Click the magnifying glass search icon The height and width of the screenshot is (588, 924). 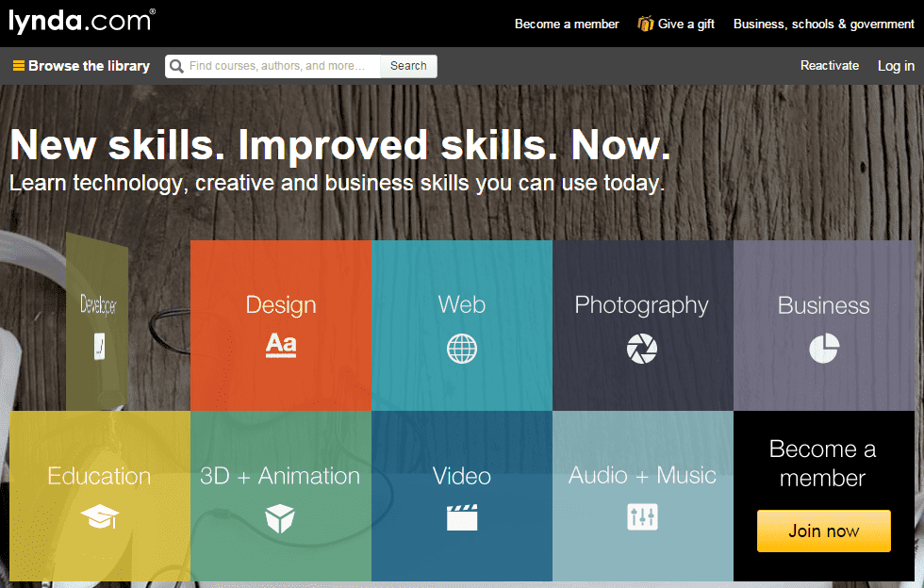point(176,66)
